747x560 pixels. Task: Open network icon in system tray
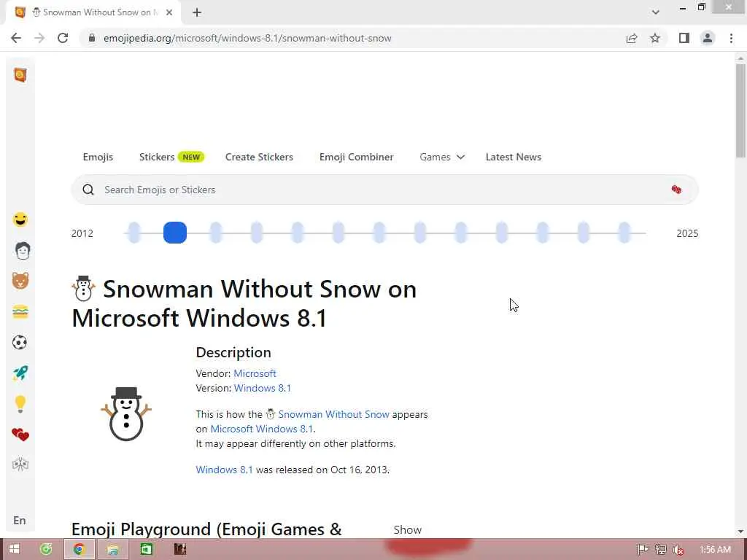pos(660,550)
